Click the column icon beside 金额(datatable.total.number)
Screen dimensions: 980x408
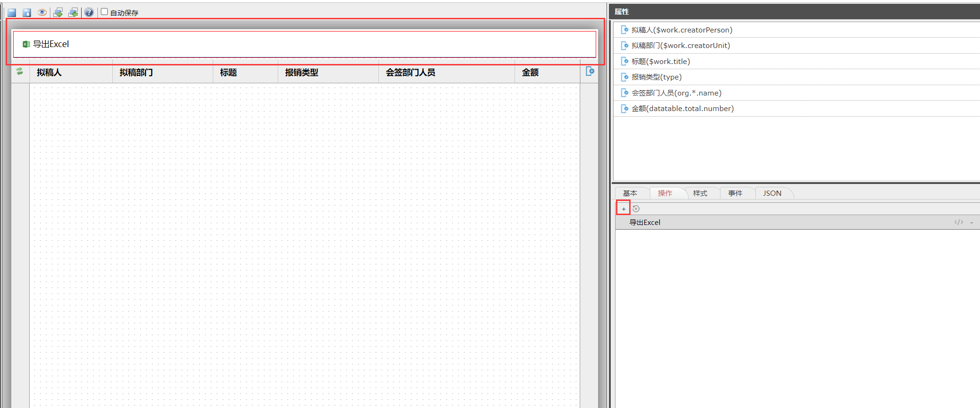(x=624, y=109)
